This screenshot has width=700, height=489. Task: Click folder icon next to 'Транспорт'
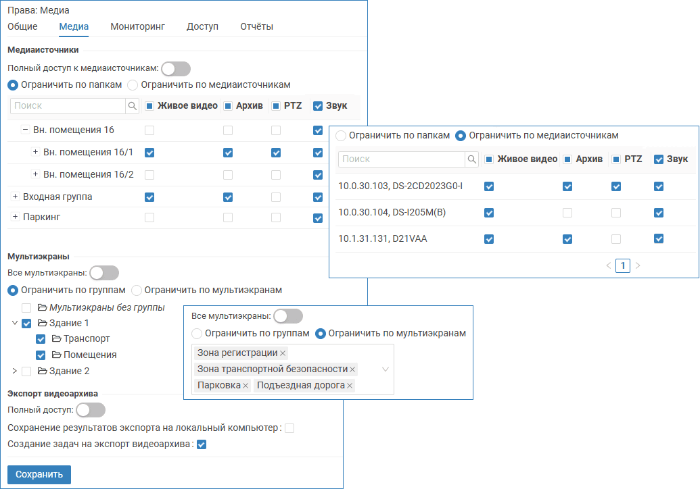point(56,339)
